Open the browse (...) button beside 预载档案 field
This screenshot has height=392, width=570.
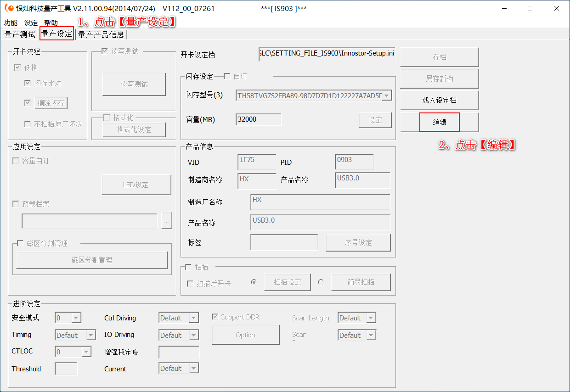(x=166, y=221)
